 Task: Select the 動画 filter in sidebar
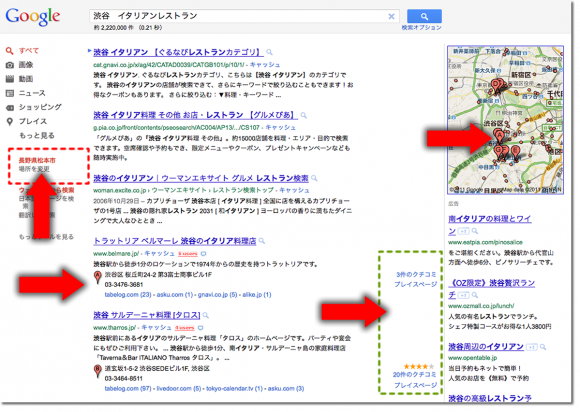(x=26, y=79)
